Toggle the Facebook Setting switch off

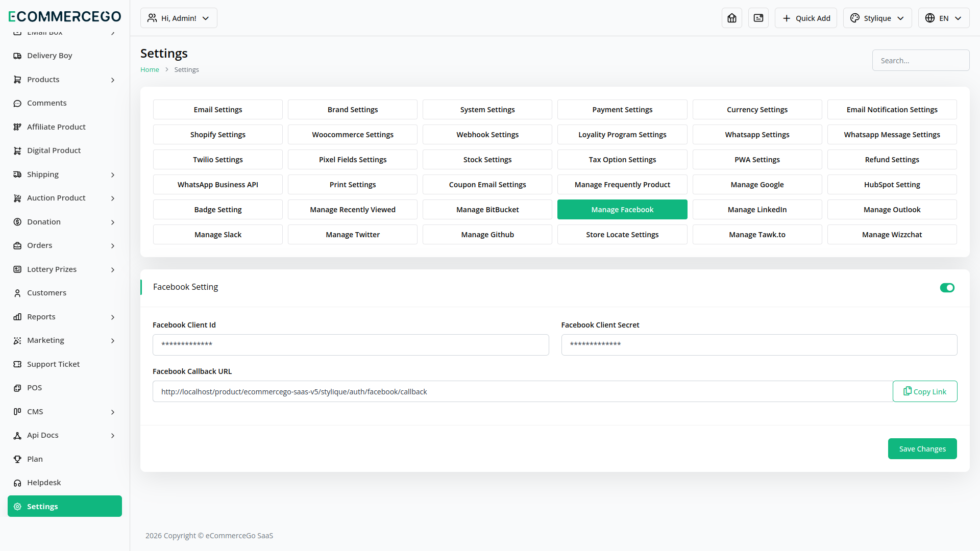[x=947, y=288]
